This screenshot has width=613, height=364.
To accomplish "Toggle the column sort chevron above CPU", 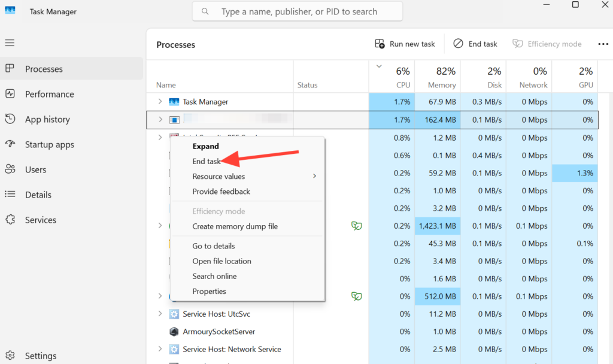I will coord(379,66).
